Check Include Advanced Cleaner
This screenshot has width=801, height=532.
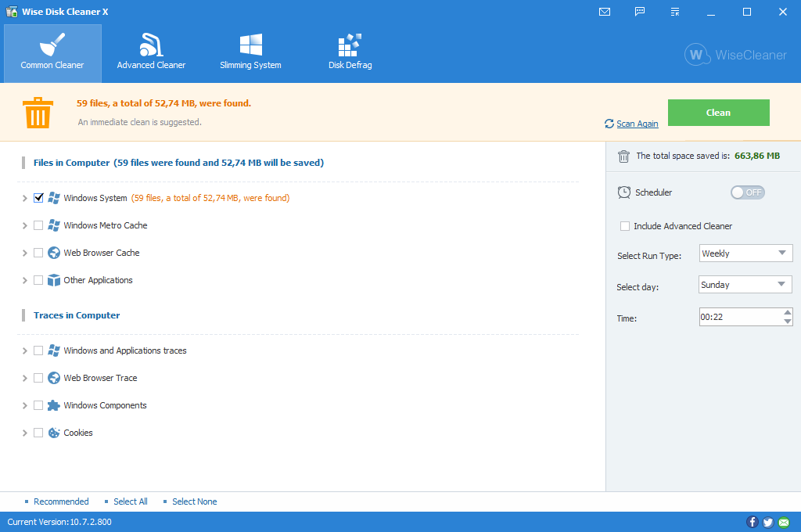coord(625,226)
